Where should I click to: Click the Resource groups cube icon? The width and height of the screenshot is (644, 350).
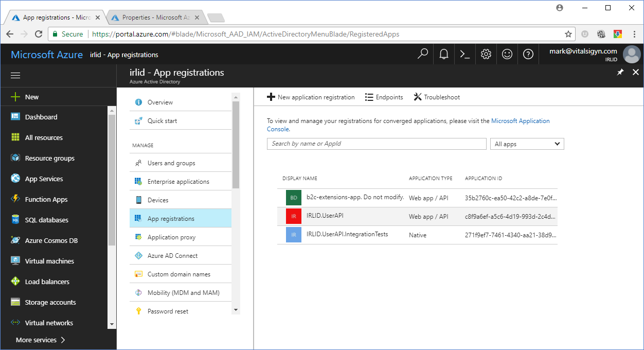click(15, 158)
